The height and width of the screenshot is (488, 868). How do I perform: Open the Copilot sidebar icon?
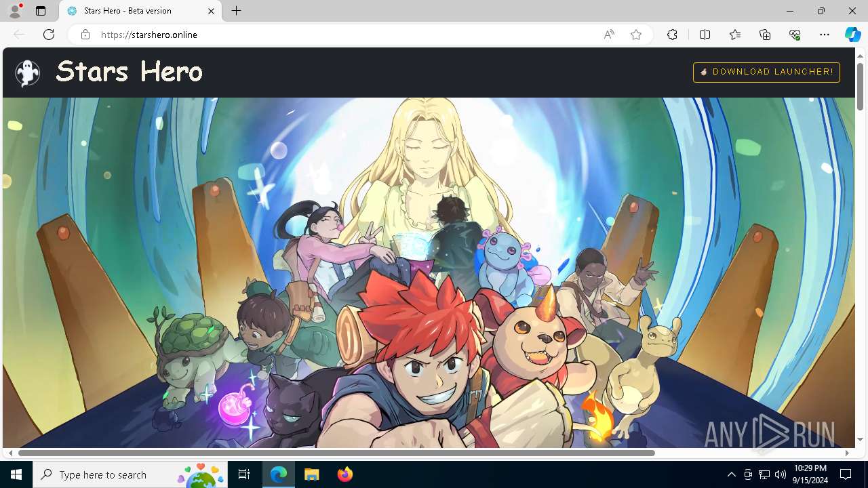coord(852,35)
